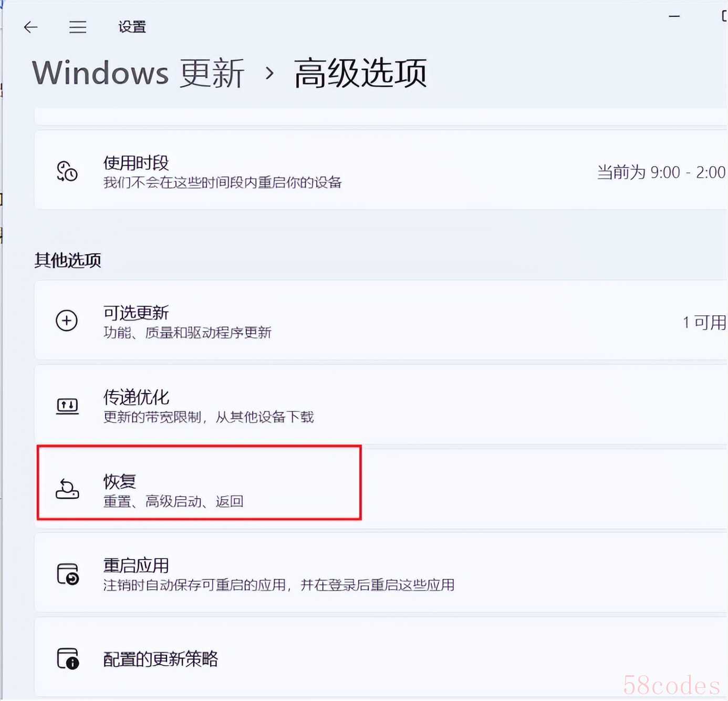Click the 1 可用 available indicator

pos(704,322)
